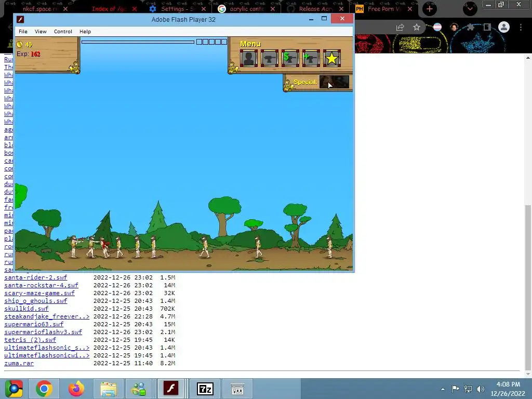Viewport: 532px width, 399px height.
Task: Click the sell turret dollar icon
Action: 290,58
